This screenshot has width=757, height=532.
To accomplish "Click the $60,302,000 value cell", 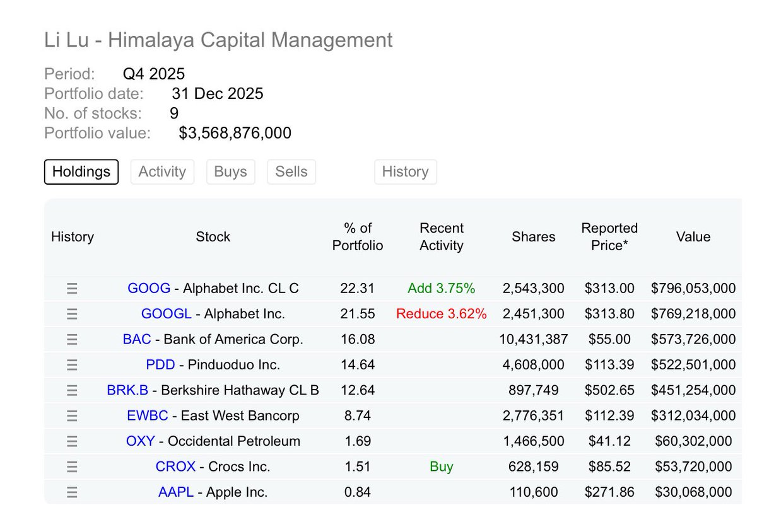I will 693,441.
